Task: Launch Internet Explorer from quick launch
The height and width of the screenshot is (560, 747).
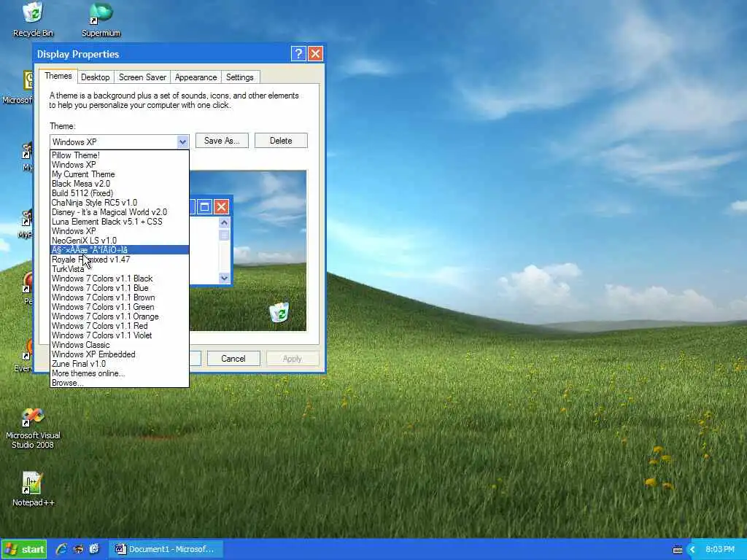Action: click(x=61, y=549)
